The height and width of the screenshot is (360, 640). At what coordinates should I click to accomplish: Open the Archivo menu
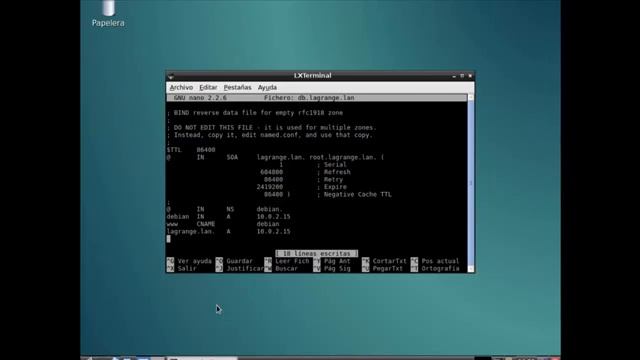click(x=181, y=87)
